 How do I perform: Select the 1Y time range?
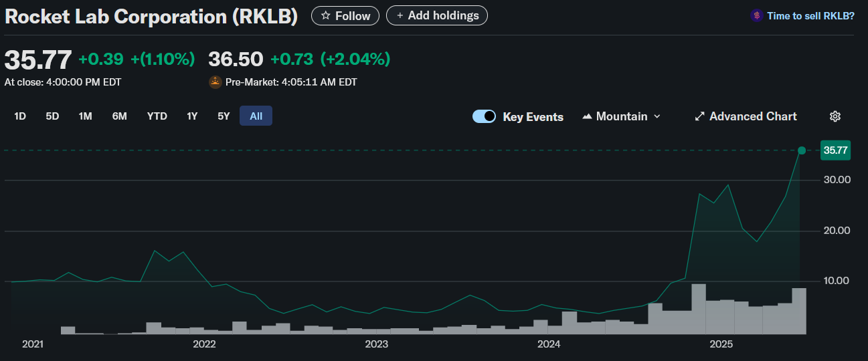192,116
